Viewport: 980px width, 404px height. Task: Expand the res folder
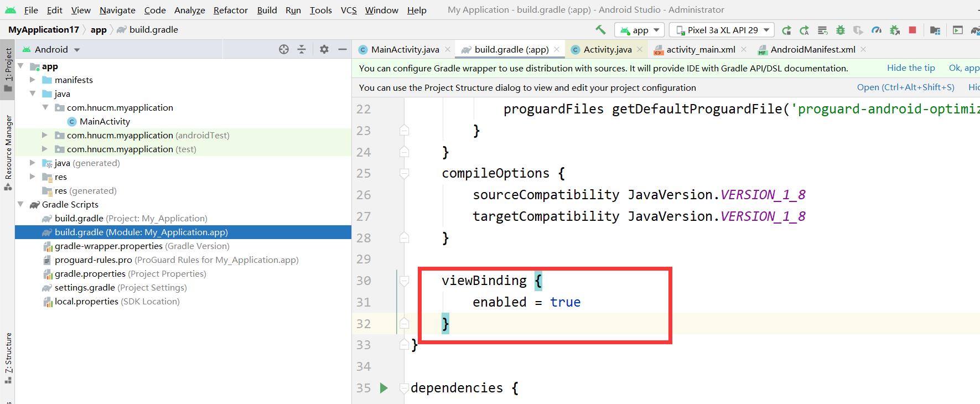coord(33,177)
